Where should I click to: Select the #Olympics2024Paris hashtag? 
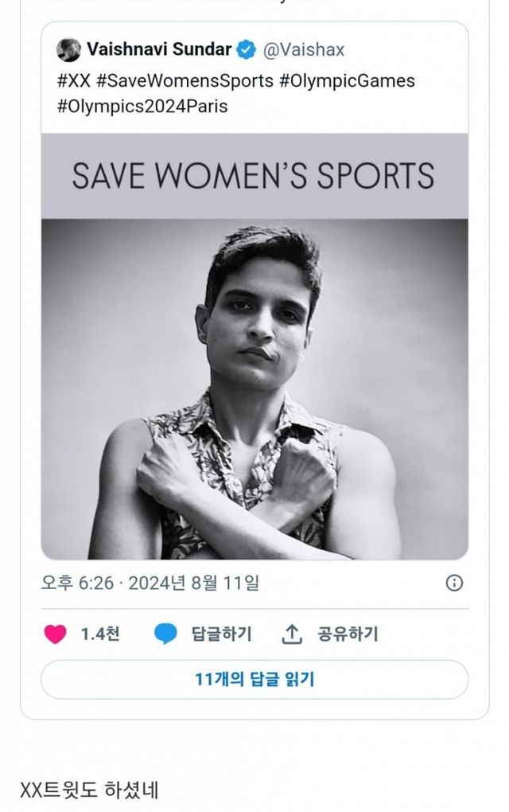142,106
